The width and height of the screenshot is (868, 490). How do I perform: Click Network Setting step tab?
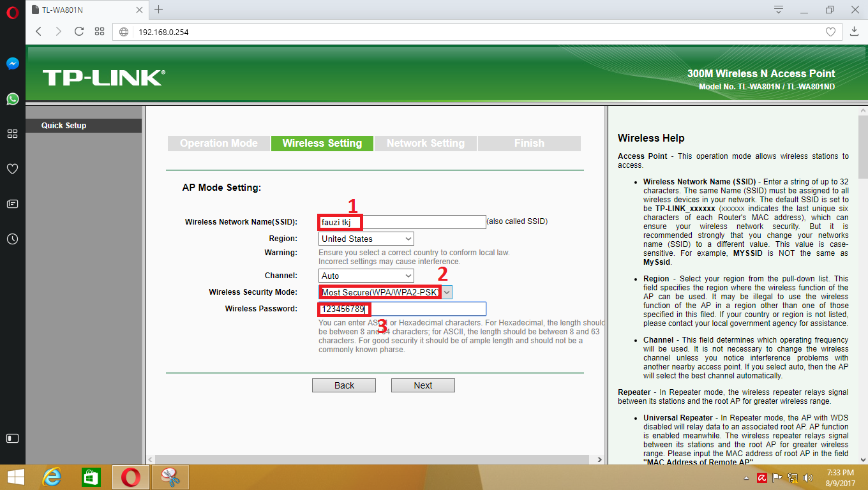pyautogui.click(x=426, y=144)
